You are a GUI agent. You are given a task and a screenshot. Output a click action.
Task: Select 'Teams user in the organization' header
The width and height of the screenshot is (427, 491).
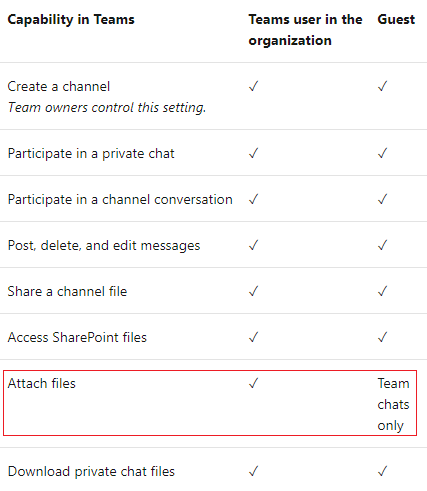click(x=305, y=30)
